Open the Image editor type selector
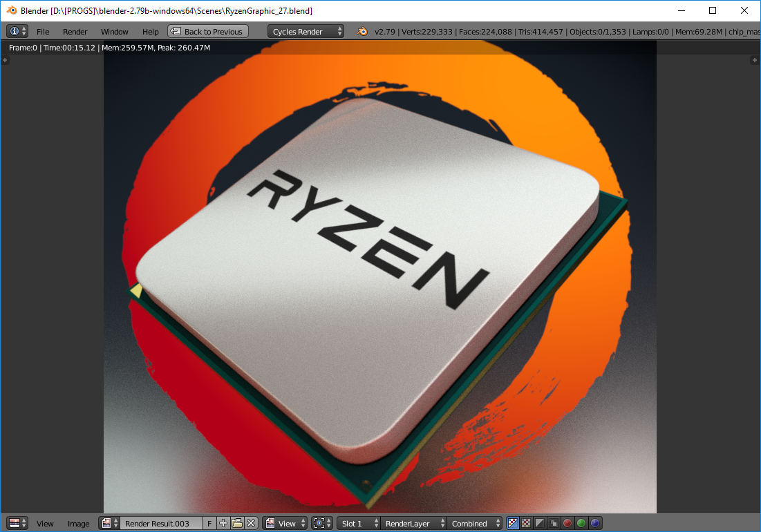The width and height of the screenshot is (761, 532). click(x=17, y=523)
